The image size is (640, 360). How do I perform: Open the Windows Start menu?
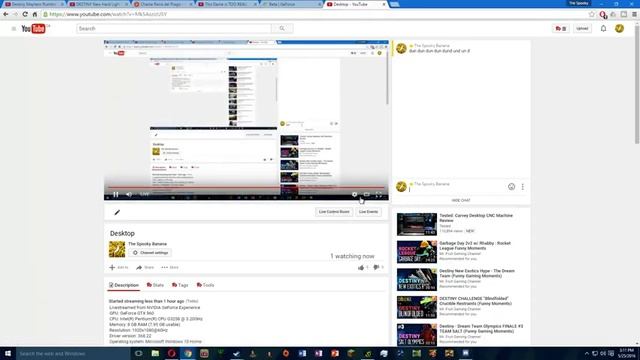pyautogui.click(x=8, y=353)
